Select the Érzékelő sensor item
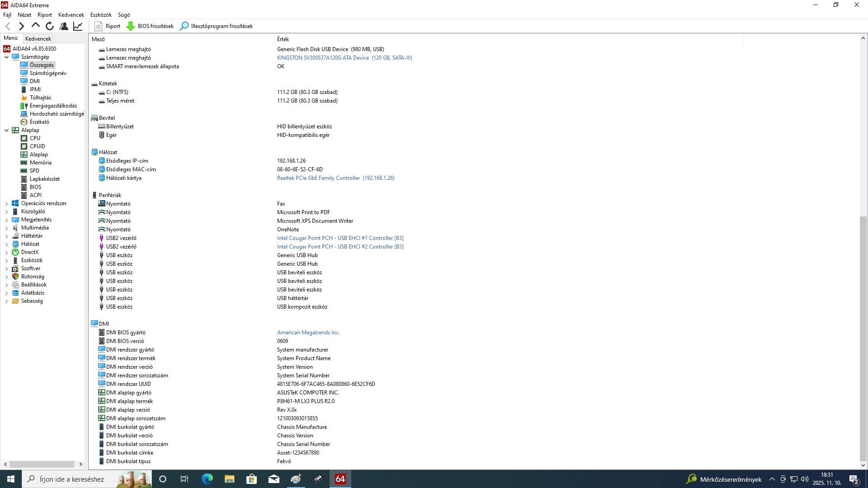 pos(39,122)
